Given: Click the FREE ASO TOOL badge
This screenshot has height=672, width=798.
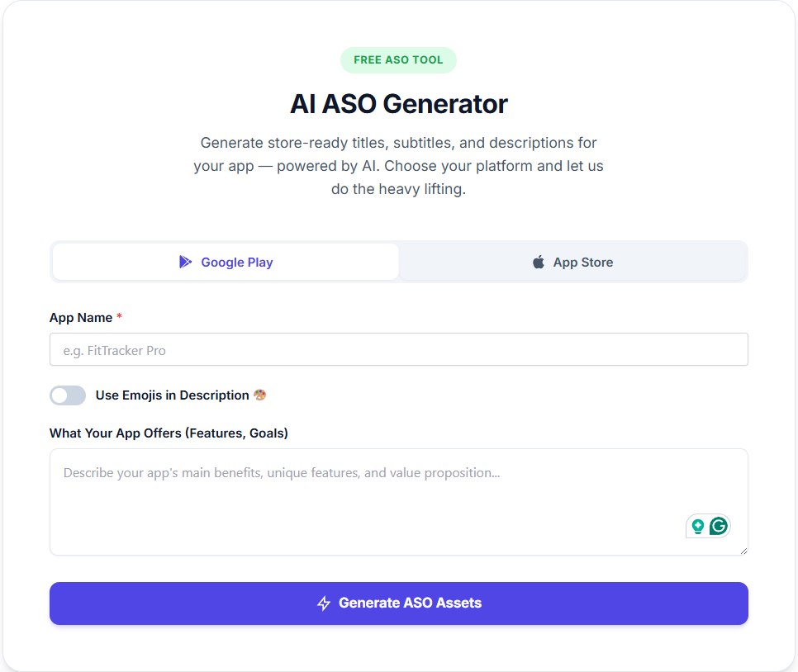Looking at the screenshot, I should (398, 59).
